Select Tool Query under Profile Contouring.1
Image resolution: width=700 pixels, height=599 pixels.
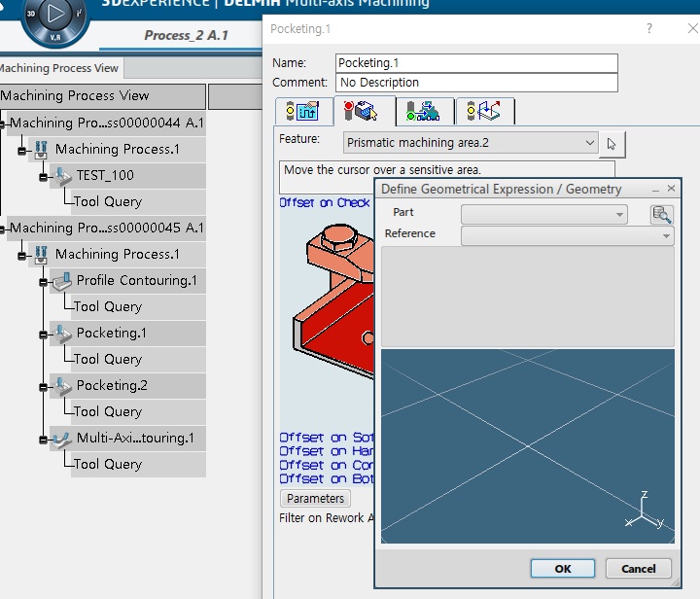tap(108, 306)
